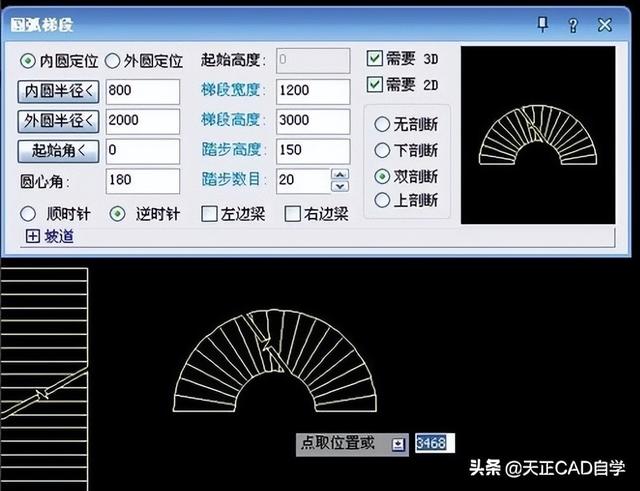640x491 pixels.
Task: Enable 左边梁 checkbox
Action: (x=209, y=214)
